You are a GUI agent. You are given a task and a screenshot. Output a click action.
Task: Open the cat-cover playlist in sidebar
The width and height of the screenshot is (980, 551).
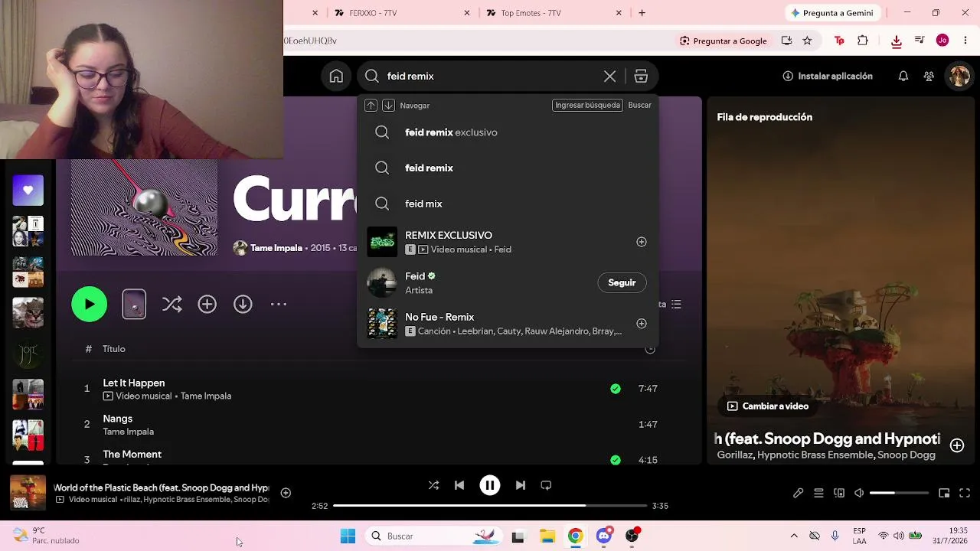point(28,312)
